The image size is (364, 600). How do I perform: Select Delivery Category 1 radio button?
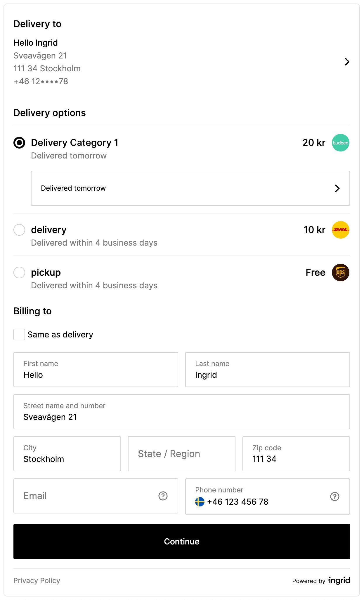tap(19, 143)
